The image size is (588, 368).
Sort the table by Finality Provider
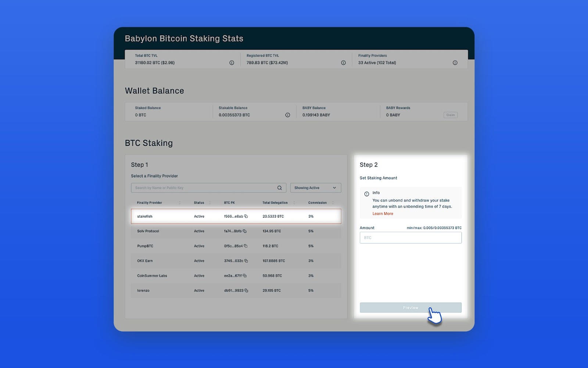pyautogui.click(x=180, y=202)
